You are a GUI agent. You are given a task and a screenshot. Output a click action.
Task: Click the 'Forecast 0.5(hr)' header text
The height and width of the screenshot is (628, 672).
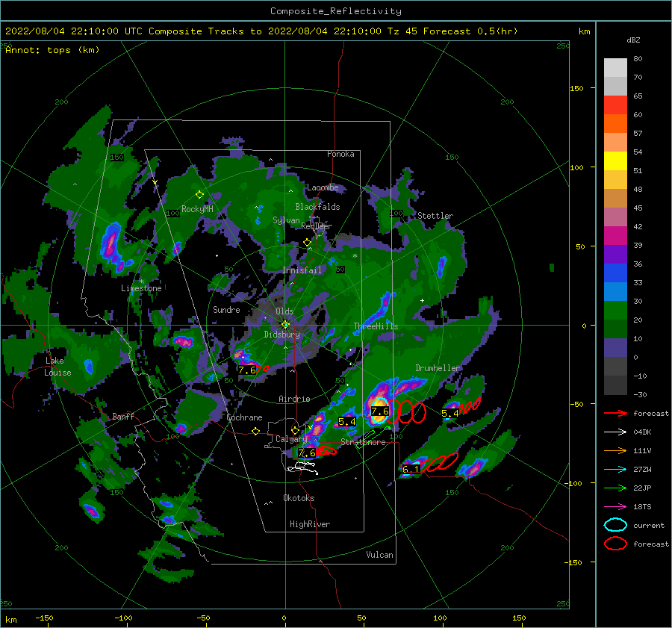(470, 31)
